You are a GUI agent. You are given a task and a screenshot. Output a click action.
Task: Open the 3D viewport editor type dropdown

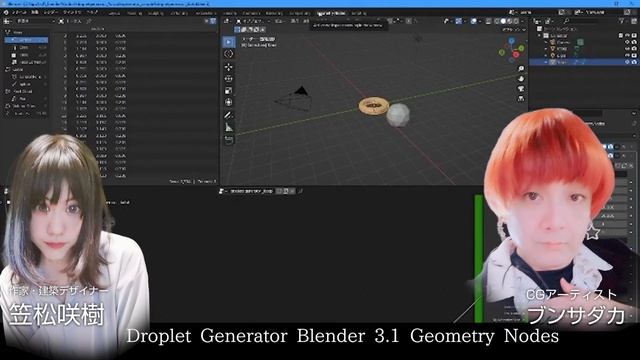click(x=227, y=21)
